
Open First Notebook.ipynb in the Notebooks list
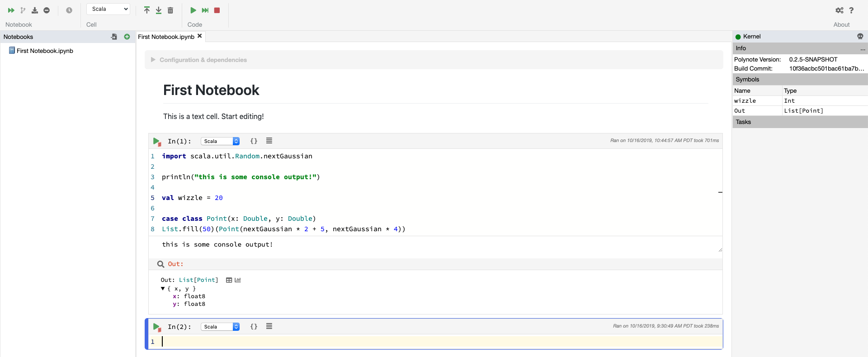pyautogui.click(x=45, y=51)
